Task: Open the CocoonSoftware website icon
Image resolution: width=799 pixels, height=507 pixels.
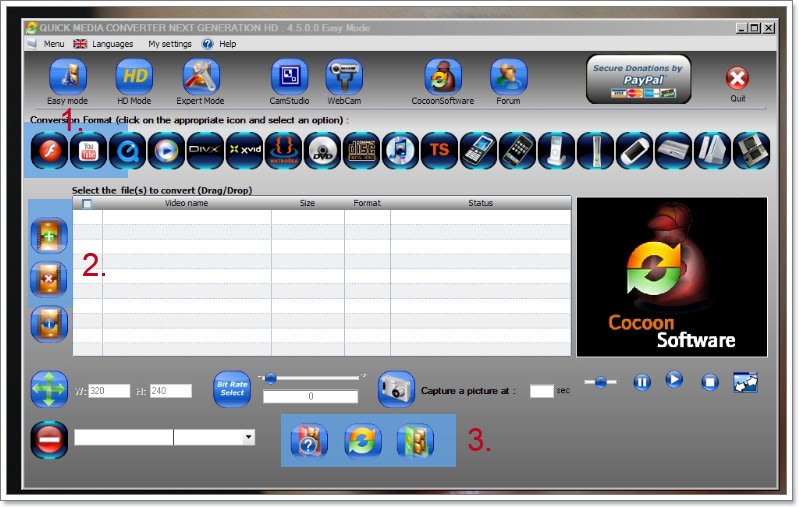Action: 443,77
